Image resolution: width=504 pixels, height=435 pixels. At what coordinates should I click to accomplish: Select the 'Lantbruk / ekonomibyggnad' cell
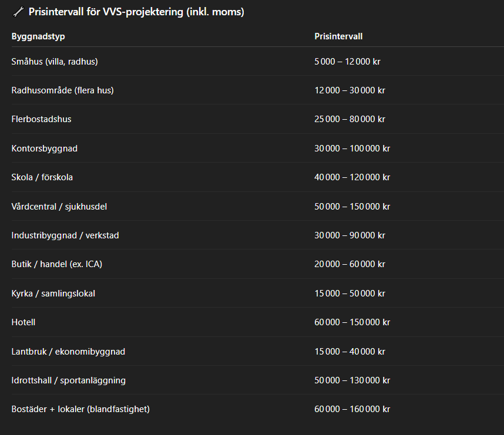(x=68, y=352)
